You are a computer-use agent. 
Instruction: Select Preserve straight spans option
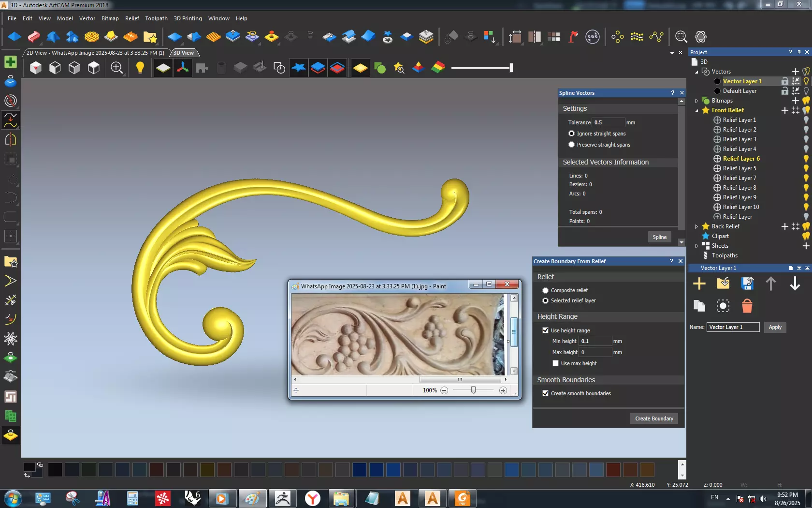[571, 145]
